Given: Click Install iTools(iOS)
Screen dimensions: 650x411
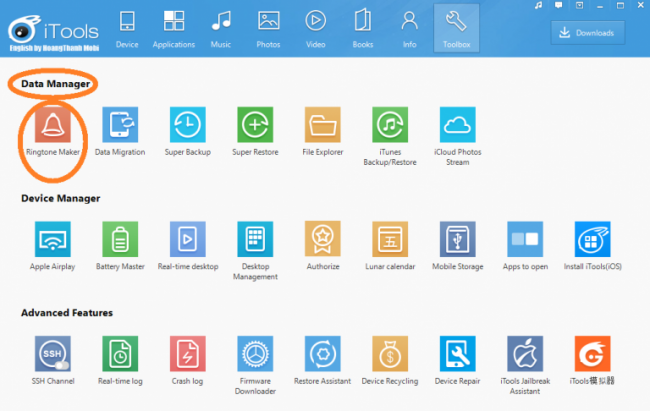Looking at the screenshot, I should 592,239.
